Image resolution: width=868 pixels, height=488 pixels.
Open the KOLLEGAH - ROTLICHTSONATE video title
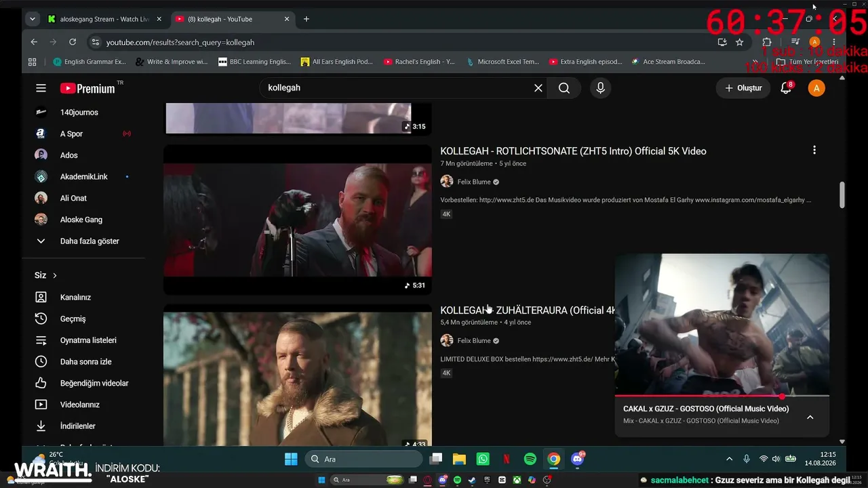(x=573, y=151)
